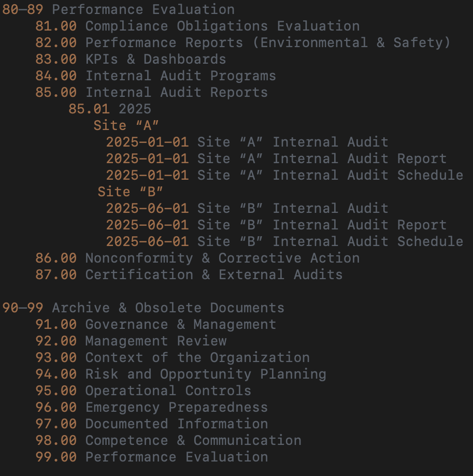Open 2025-01-01 Site "A" Internal Audit Report
Image resolution: width=473 pixels, height=476 pixels.
(276, 158)
